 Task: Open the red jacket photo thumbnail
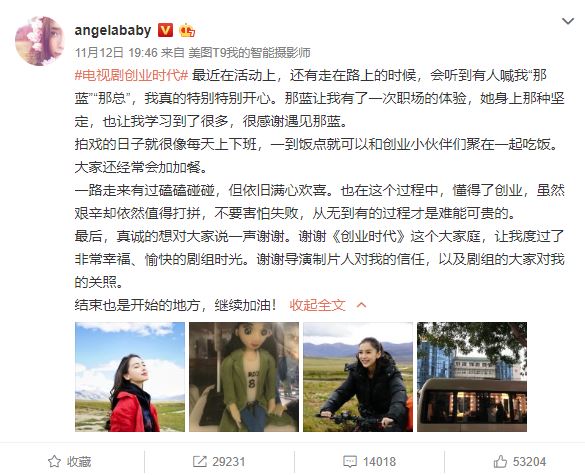point(130,377)
